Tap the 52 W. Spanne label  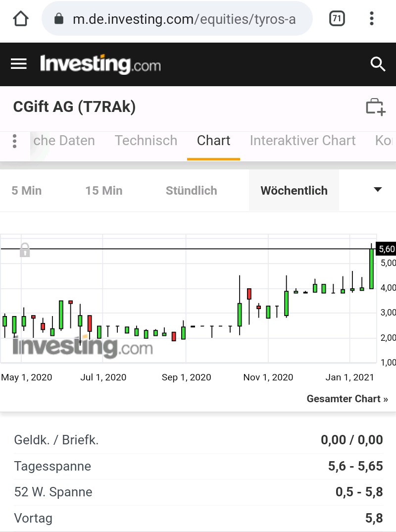click(x=53, y=492)
